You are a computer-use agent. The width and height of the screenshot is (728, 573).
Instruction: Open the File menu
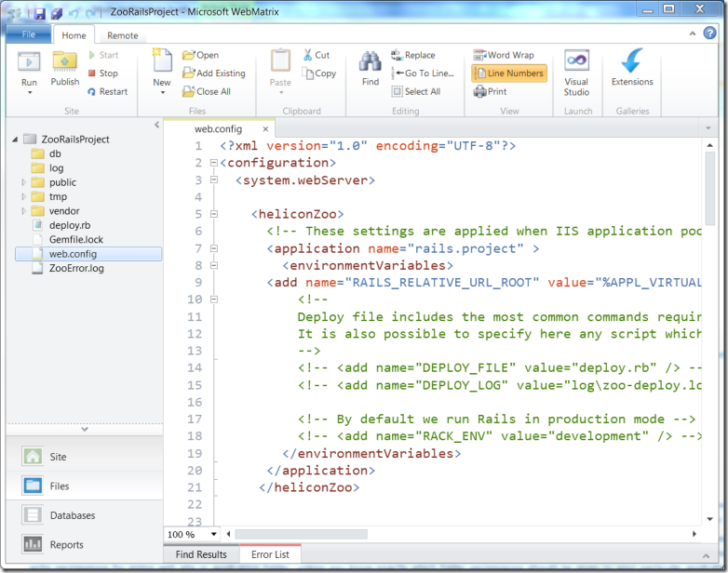(28, 34)
